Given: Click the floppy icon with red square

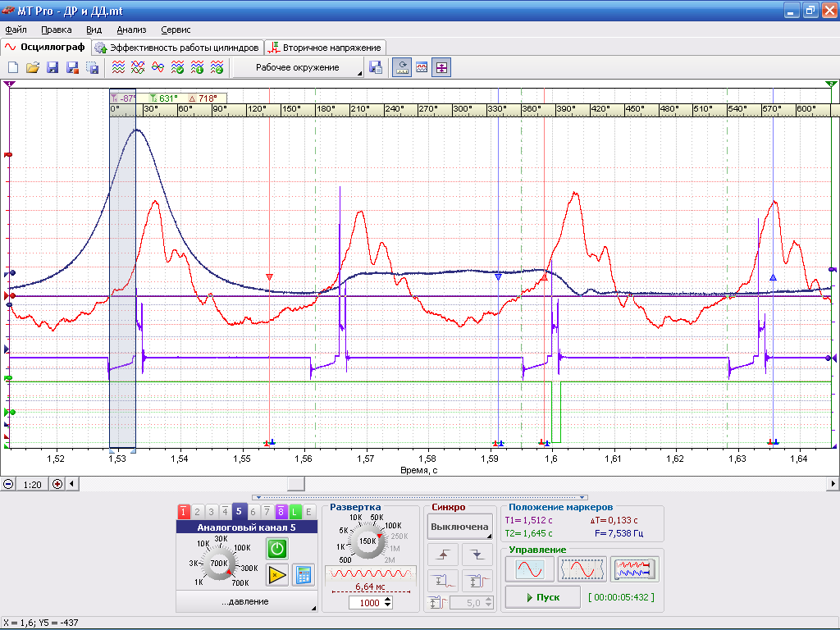Looking at the screenshot, I should pyautogui.click(x=72, y=67).
